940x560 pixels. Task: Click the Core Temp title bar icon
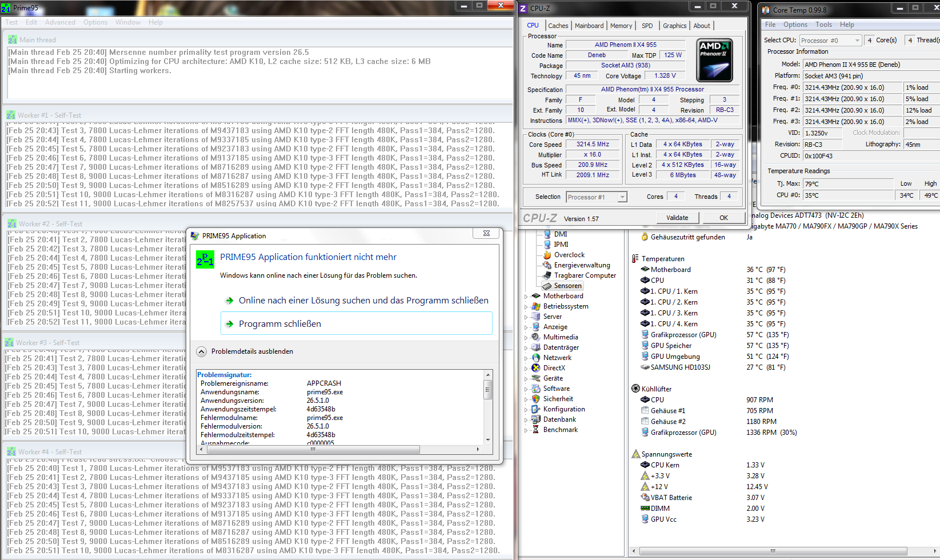coord(766,10)
